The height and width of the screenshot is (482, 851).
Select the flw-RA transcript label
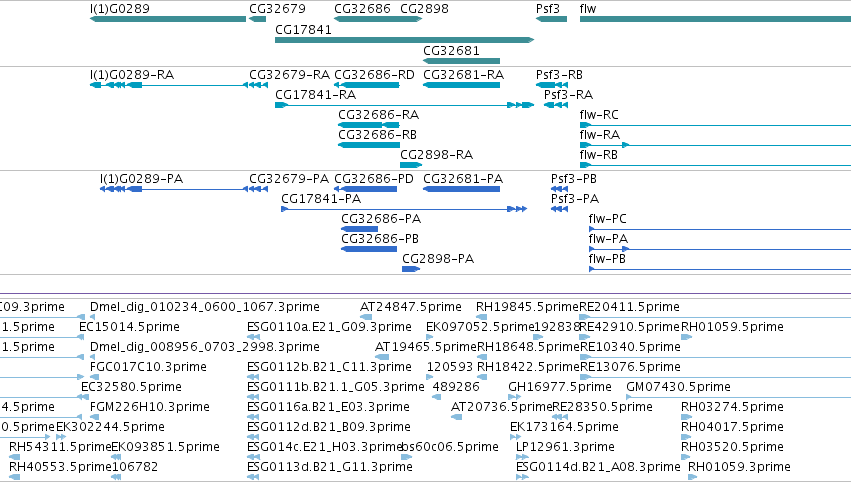coord(600,135)
